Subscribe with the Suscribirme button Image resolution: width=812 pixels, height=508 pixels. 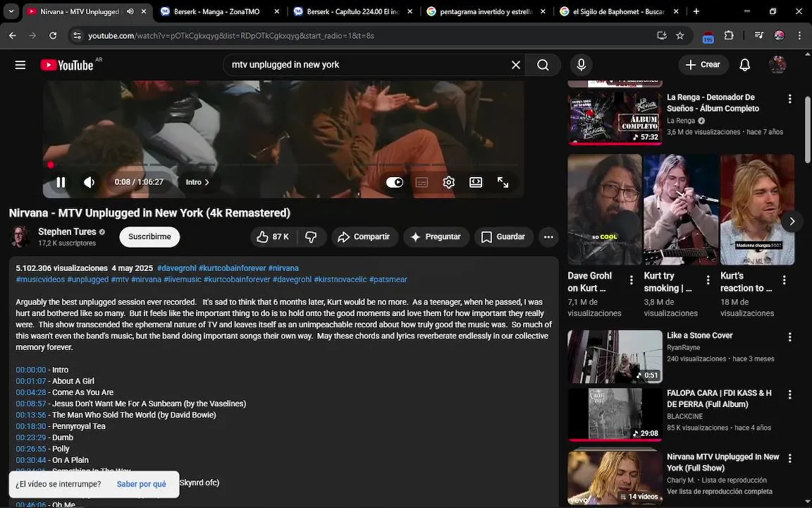(149, 237)
